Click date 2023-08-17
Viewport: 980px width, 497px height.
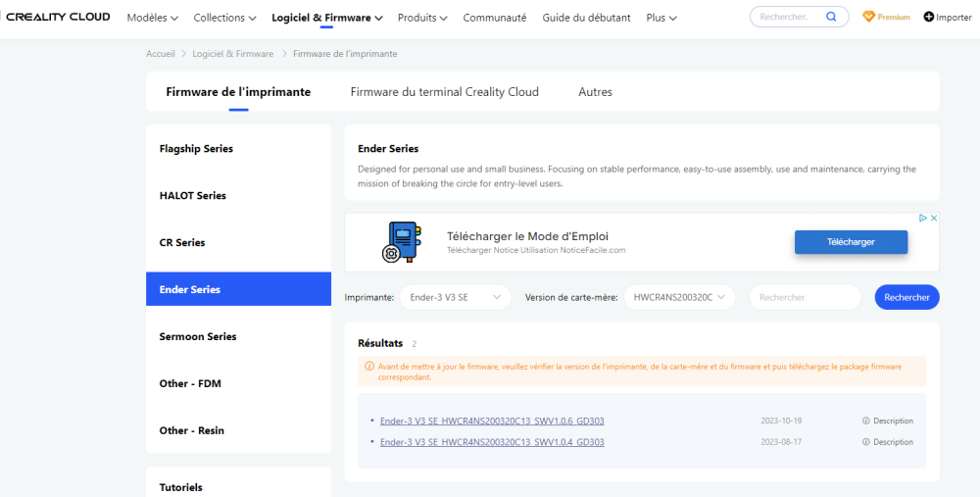pos(781,442)
